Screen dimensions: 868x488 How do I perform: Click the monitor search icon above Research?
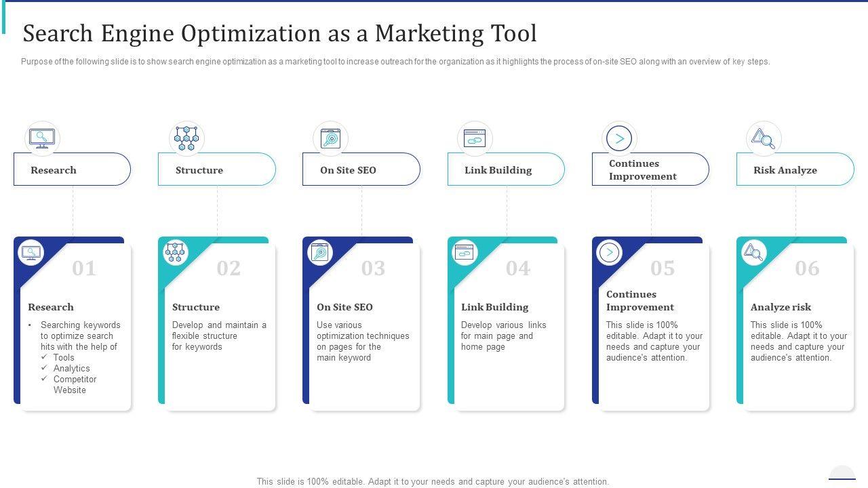click(42, 138)
